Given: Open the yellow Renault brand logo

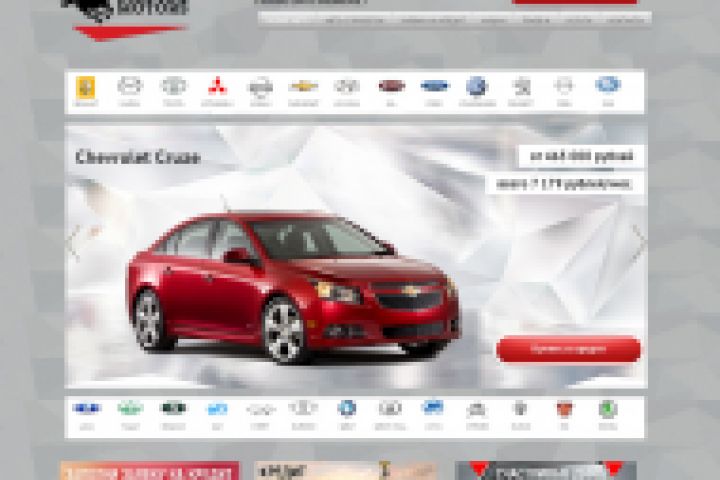Looking at the screenshot, I should 85,87.
